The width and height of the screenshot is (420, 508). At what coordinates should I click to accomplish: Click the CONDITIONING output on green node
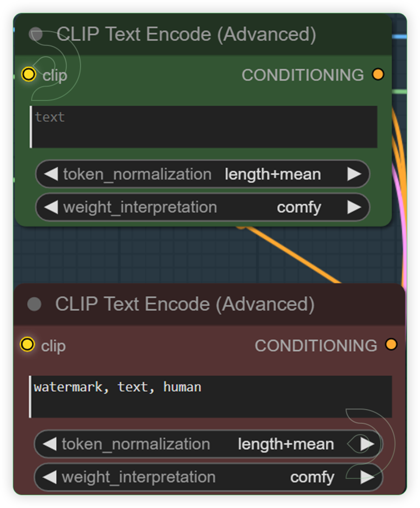(x=378, y=74)
